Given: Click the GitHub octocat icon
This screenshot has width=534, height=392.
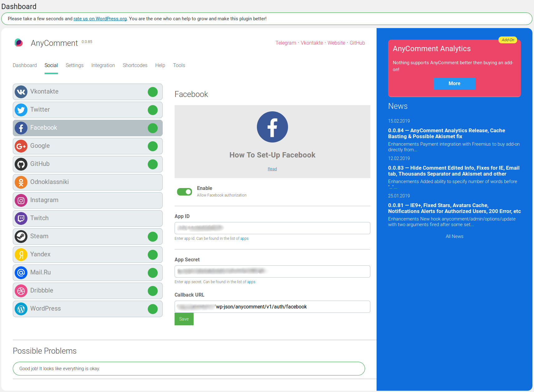Looking at the screenshot, I should coord(21,164).
